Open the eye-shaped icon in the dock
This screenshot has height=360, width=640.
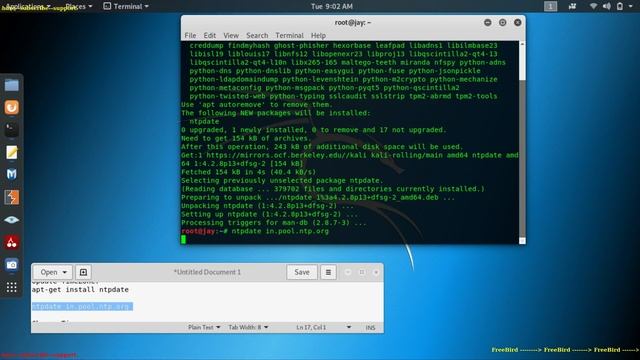11,220
